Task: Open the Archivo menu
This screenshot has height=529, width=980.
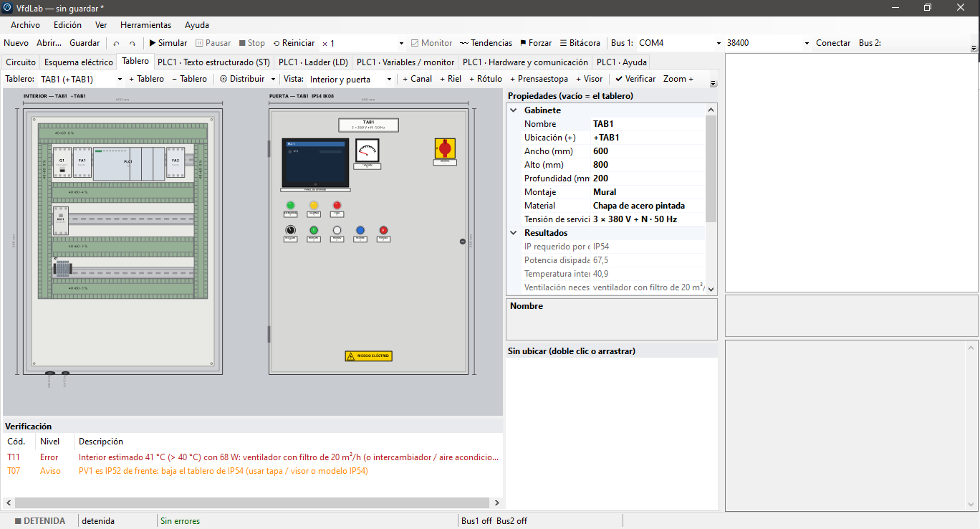Action: (25, 25)
